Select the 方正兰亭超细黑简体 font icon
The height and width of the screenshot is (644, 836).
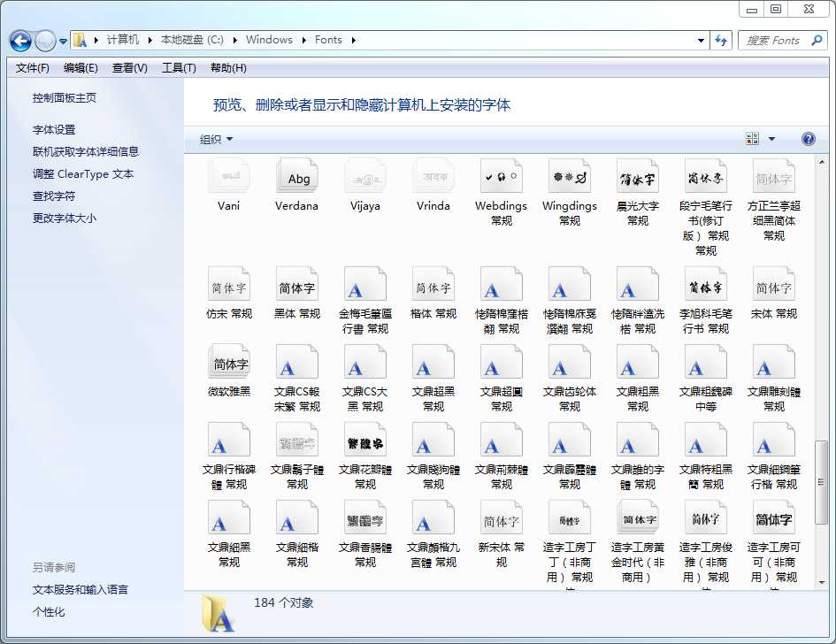pos(773,176)
